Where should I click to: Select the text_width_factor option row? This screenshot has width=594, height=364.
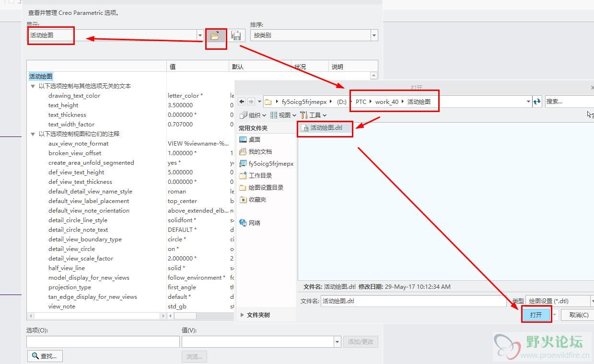tap(71, 125)
